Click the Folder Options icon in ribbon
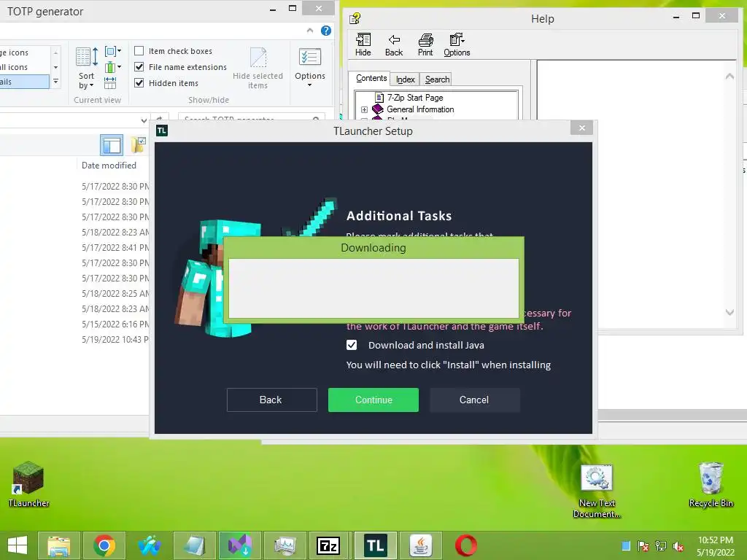The height and width of the screenshot is (560, 747). [309, 57]
